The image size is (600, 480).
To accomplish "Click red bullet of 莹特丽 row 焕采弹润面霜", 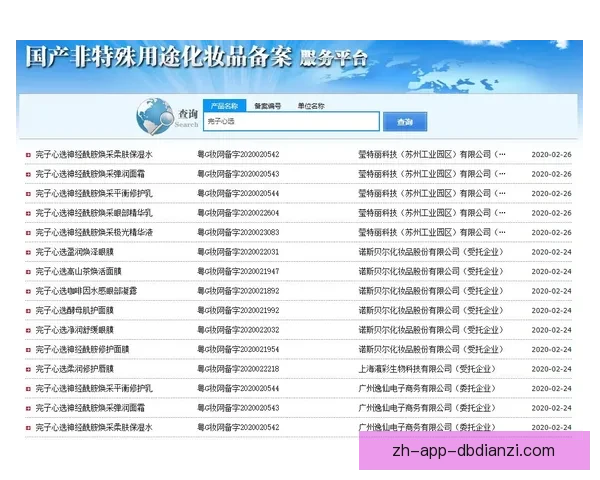I will pyautogui.click(x=28, y=174).
